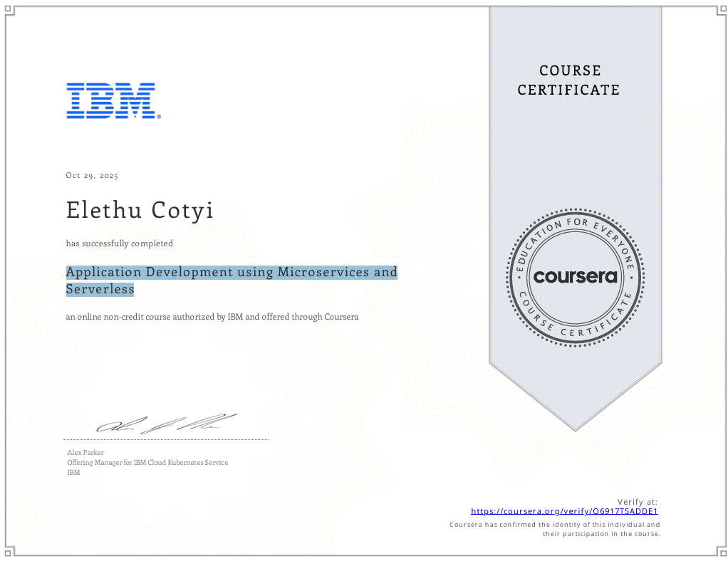The image size is (728, 561).
Task: Click the COURSE CERTIFICATE heading
Action: pos(568,80)
